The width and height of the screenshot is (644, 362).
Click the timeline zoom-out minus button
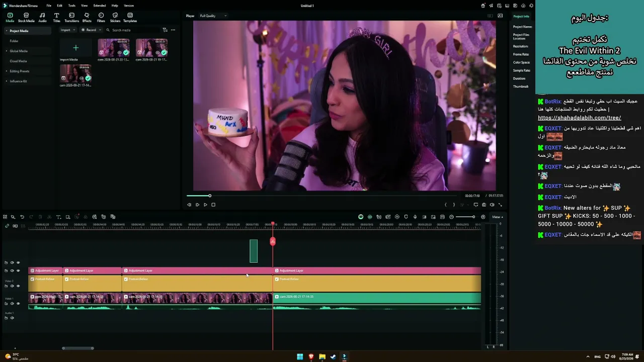tap(451, 217)
